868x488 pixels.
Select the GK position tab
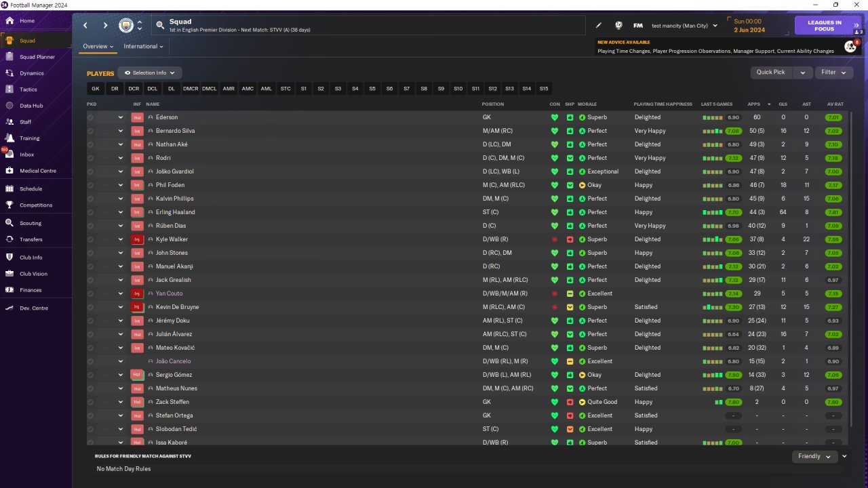click(96, 89)
